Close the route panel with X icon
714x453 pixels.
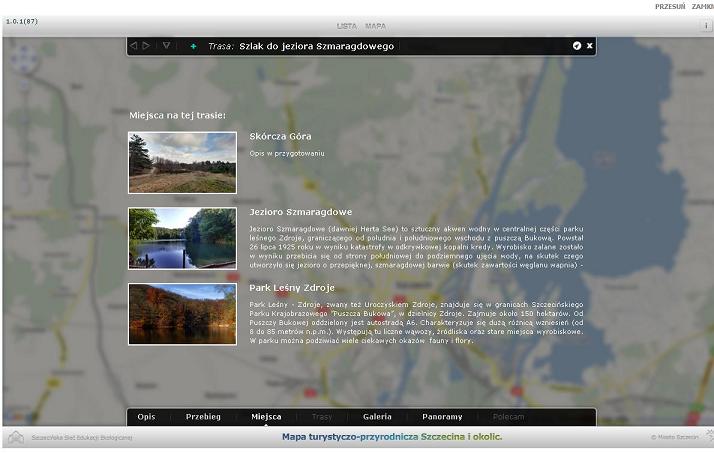[590, 46]
